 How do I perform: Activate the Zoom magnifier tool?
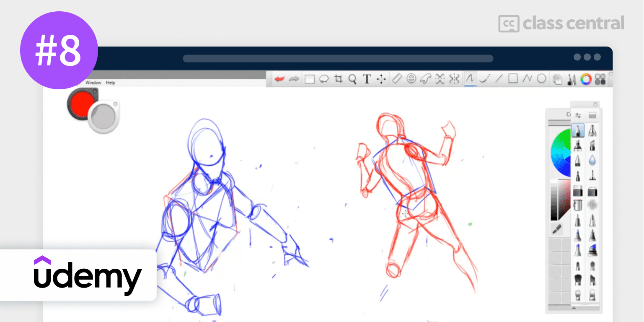(352, 79)
